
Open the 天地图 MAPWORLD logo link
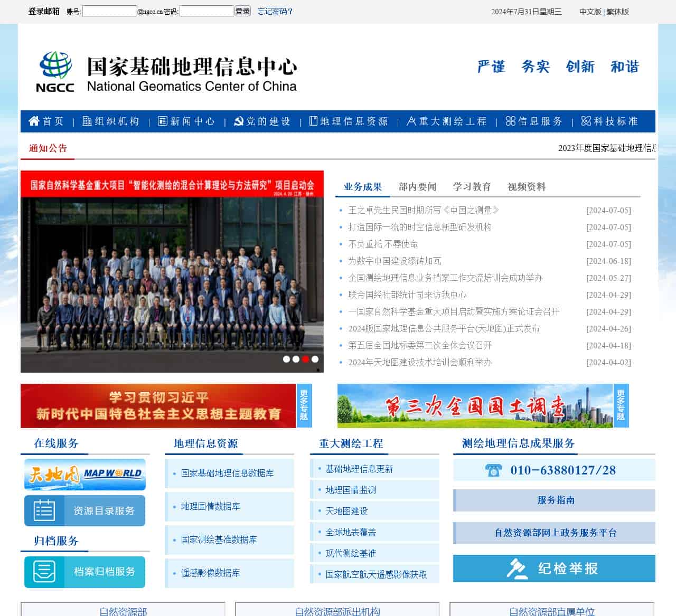coord(85,475)
